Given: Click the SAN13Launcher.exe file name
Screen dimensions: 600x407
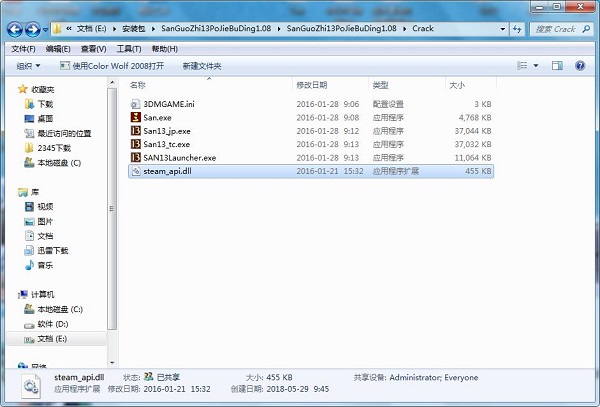Looking at the screenshot, I should (x=179, y=158).
